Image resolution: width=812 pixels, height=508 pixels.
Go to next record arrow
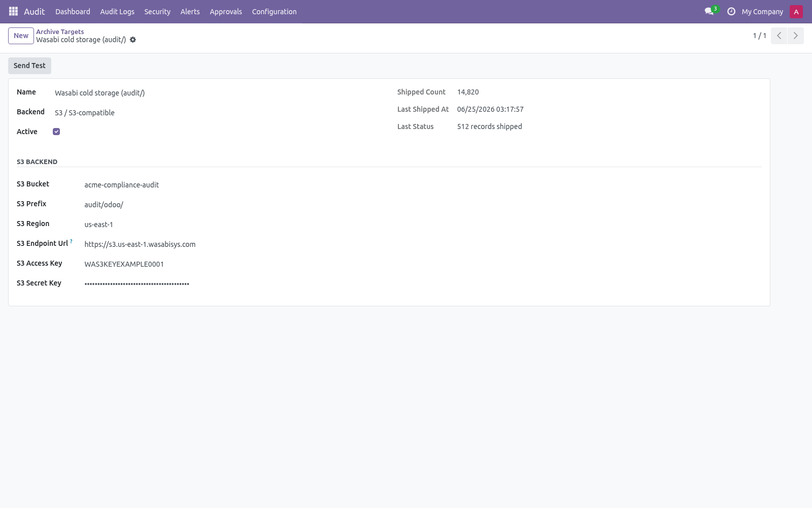pyautogui.click(x=795, y=36)
